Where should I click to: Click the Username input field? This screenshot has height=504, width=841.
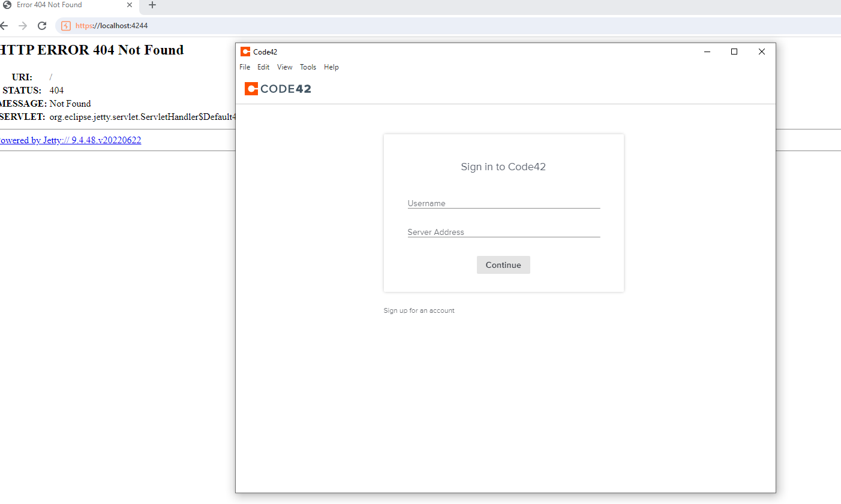pyautogui.click(x=504, y=203)
